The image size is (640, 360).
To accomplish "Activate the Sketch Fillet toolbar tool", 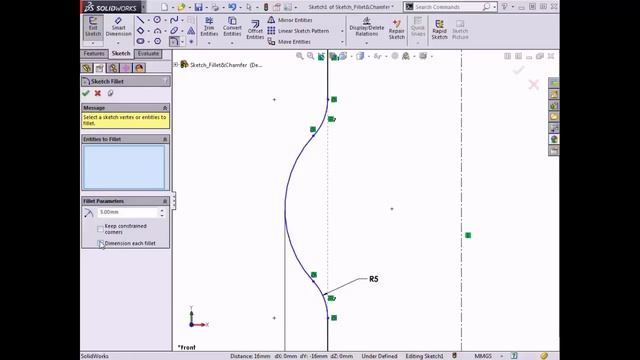I will (174, 41).
